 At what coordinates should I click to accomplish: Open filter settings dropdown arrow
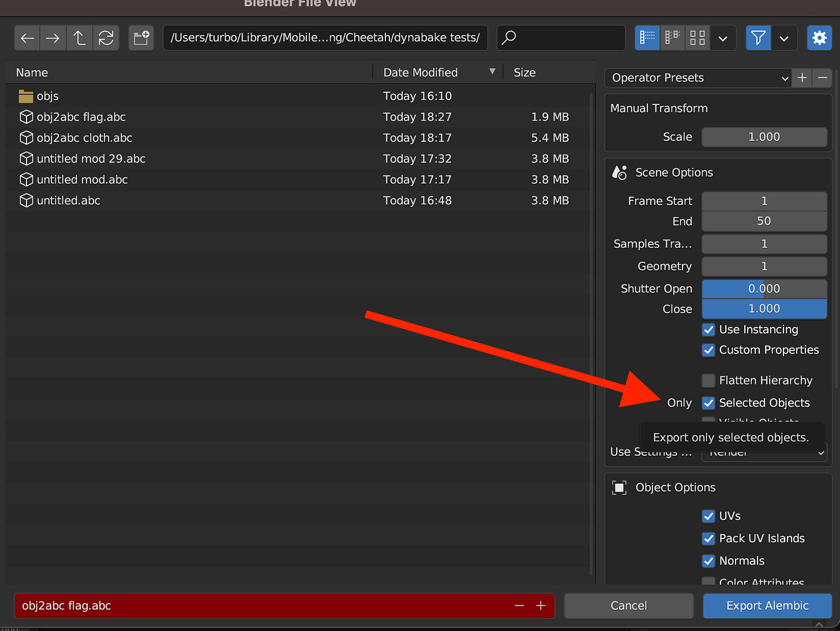(x=784, y=38)
